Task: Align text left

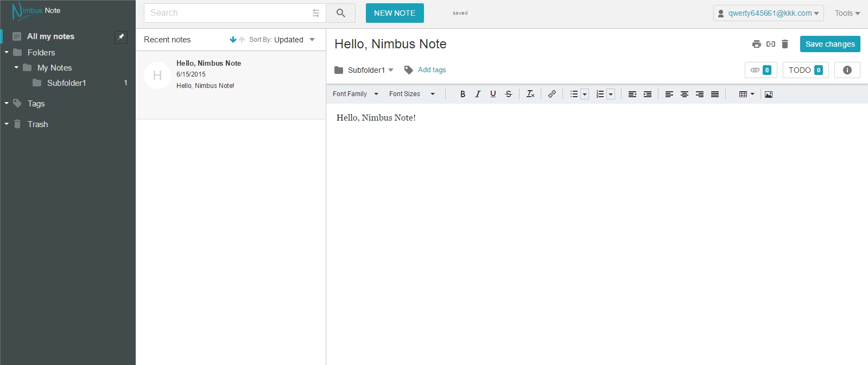Action: pos(669,94)
